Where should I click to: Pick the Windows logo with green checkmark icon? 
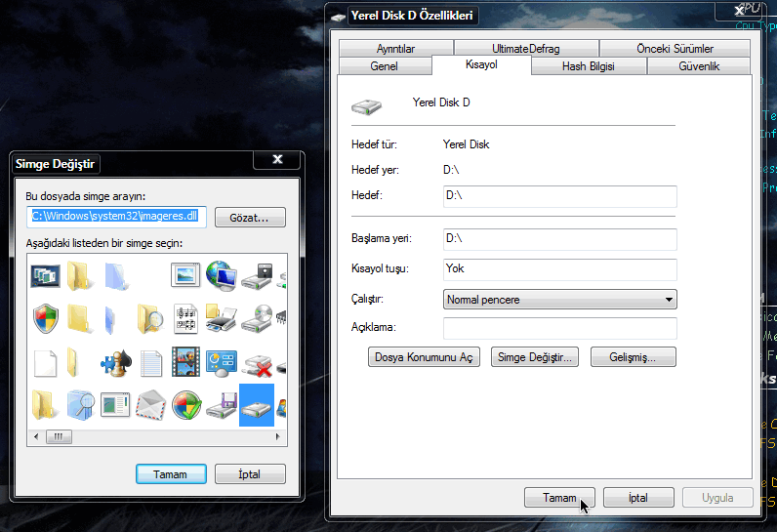(x=186, y=405)
